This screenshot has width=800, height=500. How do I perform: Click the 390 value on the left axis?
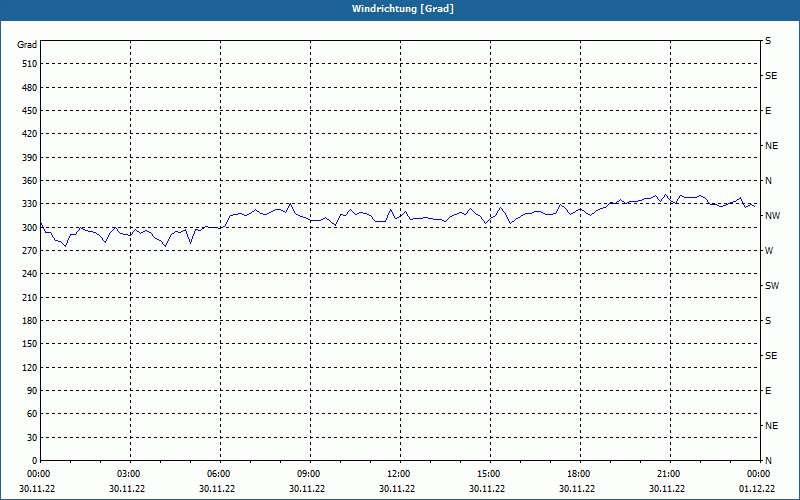pyautogui.click(x=30, y=157)
